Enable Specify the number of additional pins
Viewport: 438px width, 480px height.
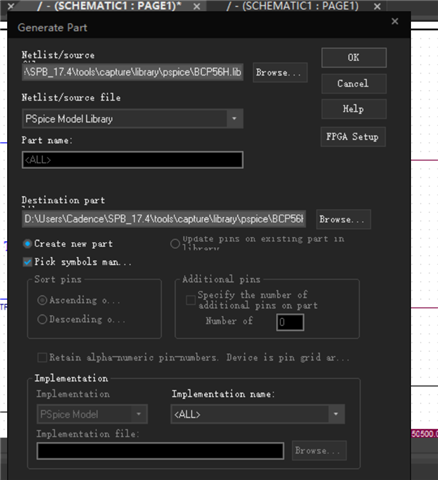[191, 300]
